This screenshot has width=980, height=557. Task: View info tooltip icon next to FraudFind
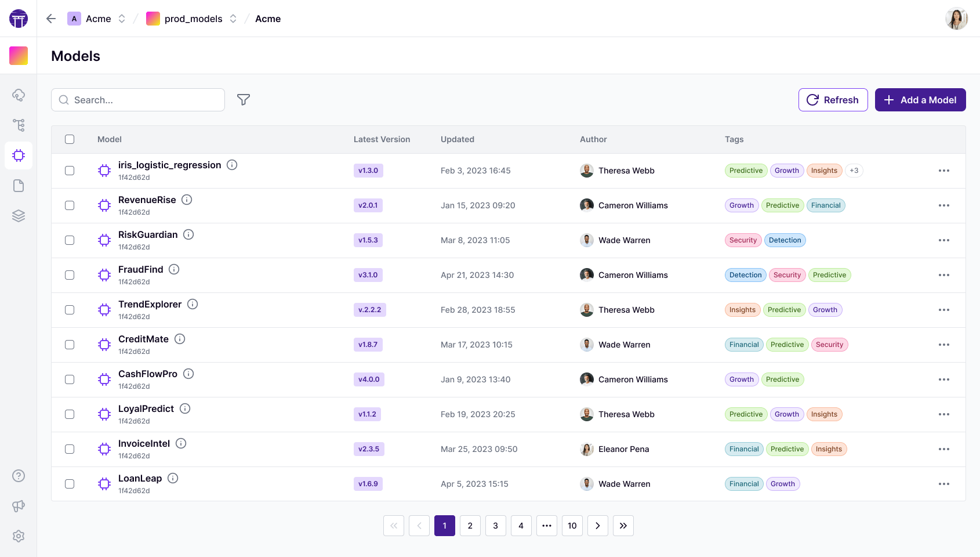pyautogui.click(x=173, y=269)
